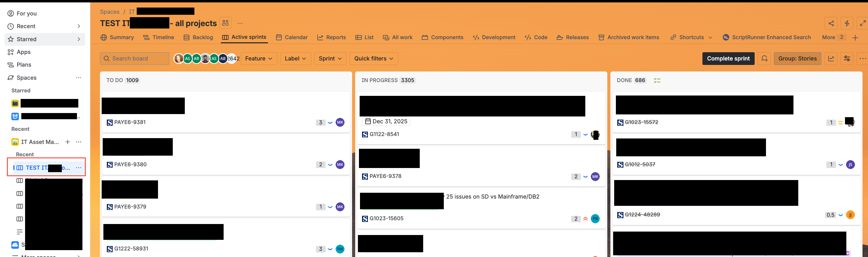
Task: Click the DONE column checklist icon
Action: 657,80
